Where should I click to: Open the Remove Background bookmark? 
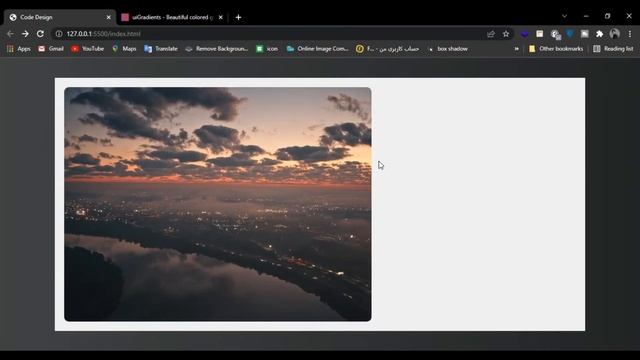tap(216, 49)
